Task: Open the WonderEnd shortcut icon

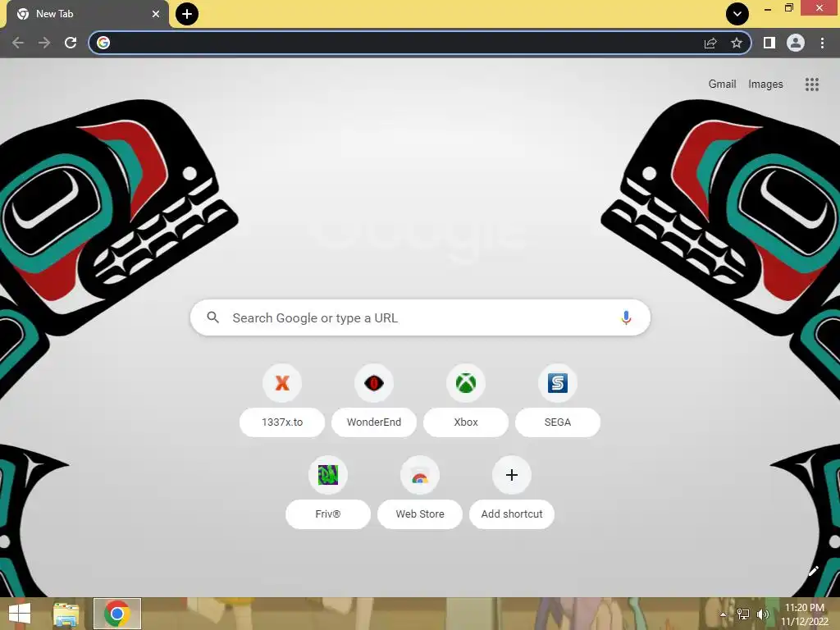Action: coord(374,383)
